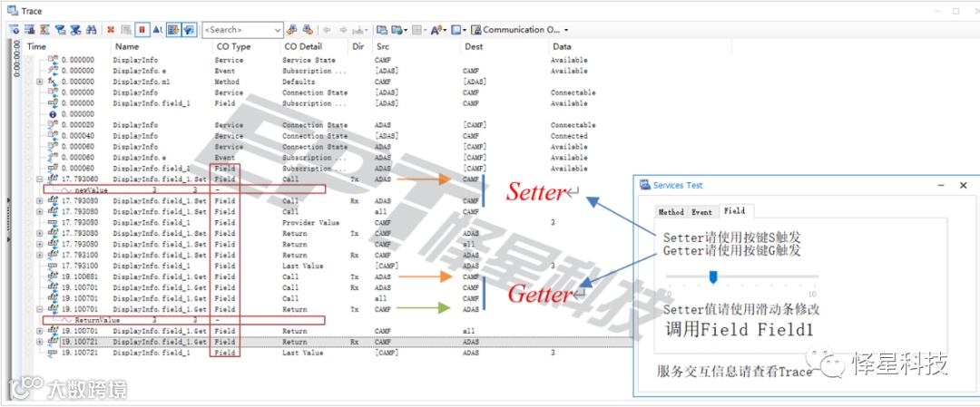Switch to the Event tab in Services Test
This screenshot has height=407, width=980.
pyautogui.click(x=701, y=212)
